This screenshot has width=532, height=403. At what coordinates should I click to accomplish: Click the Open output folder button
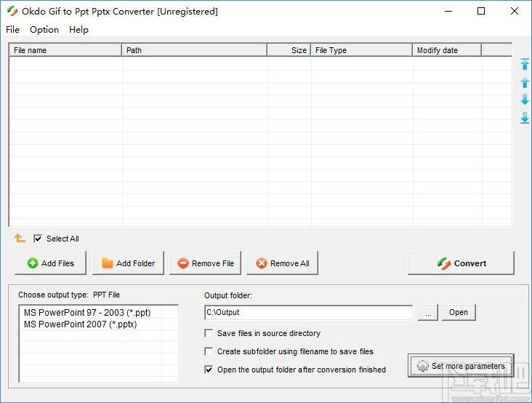point(459,312)
